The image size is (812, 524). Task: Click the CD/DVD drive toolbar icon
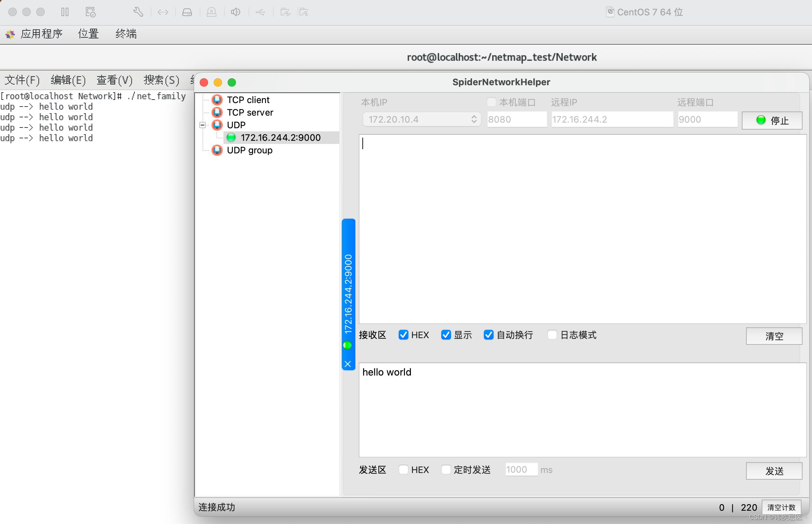point(212,12)
